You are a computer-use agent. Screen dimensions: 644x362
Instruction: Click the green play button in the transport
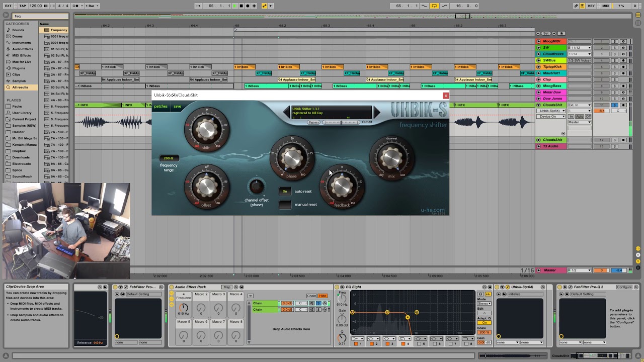234,6
